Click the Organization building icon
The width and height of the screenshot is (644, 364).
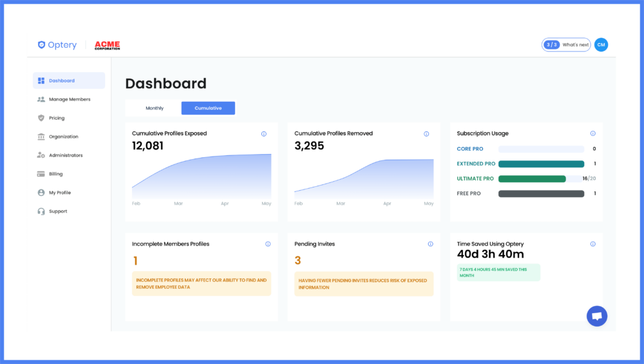pos(41,137)
